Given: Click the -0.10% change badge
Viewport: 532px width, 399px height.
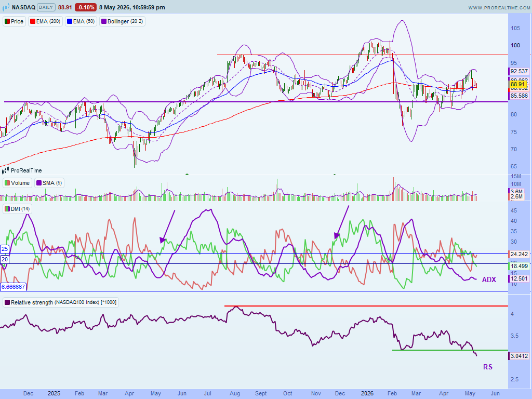Looking at the screenshot, I should [x=86, y=7].
